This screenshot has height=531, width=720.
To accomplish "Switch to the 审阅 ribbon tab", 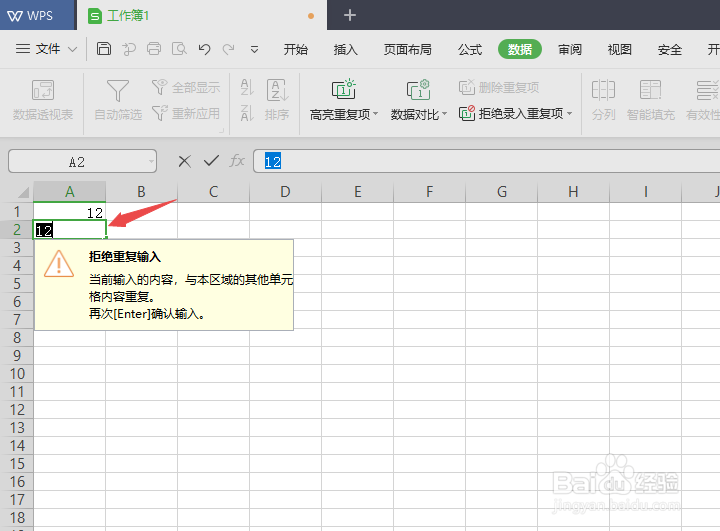I will [x=570, y=49].
